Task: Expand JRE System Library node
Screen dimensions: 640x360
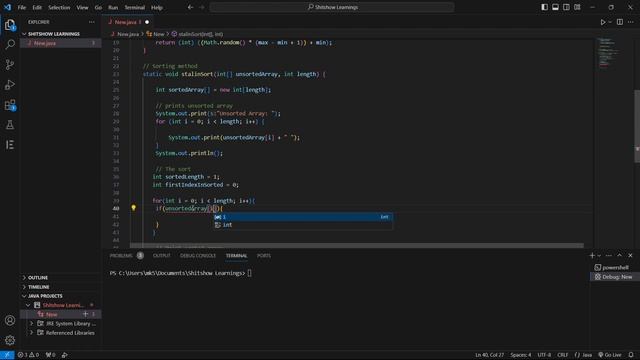Action: [31, 324]
